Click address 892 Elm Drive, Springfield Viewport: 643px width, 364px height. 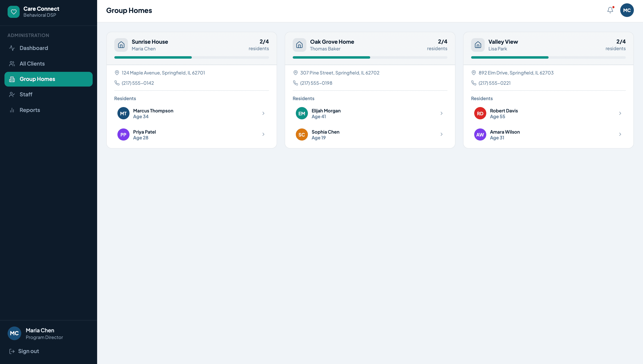coord(516,73)
